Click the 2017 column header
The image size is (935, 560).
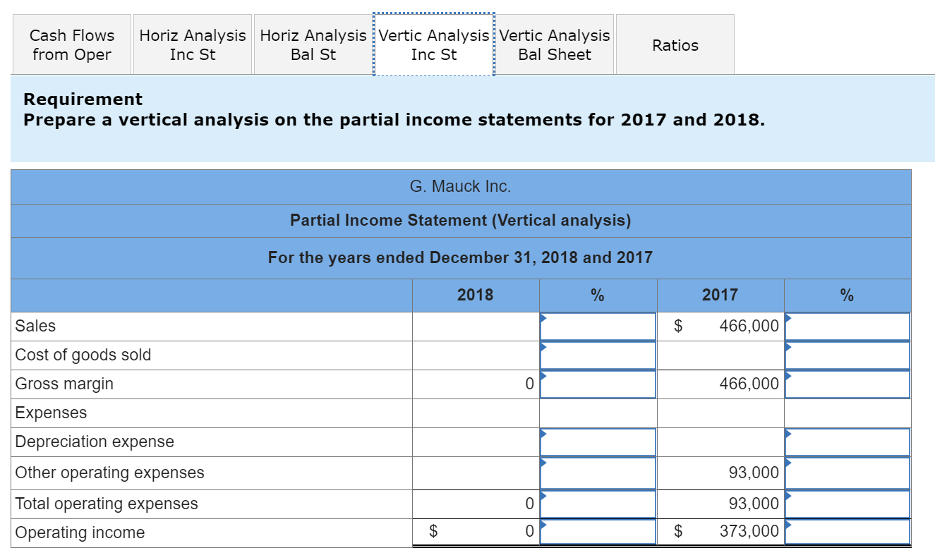pos(720,295)
